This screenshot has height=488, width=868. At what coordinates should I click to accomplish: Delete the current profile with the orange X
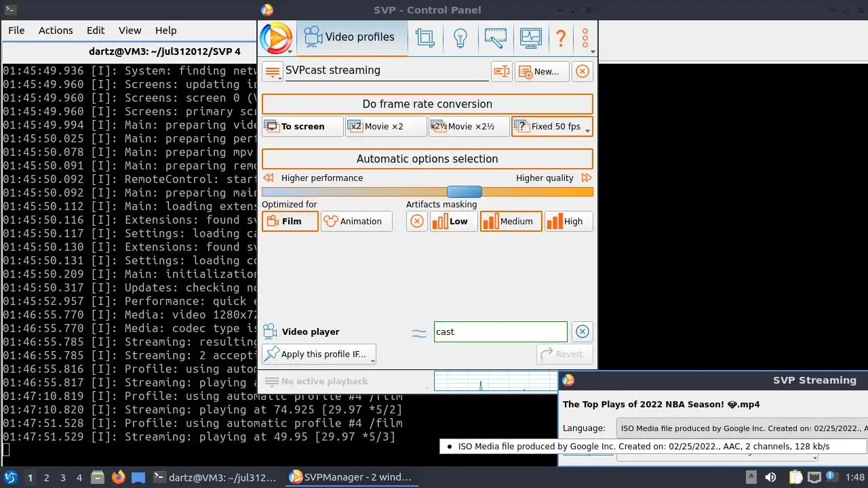pyautogui.click(x=582, y=71)
